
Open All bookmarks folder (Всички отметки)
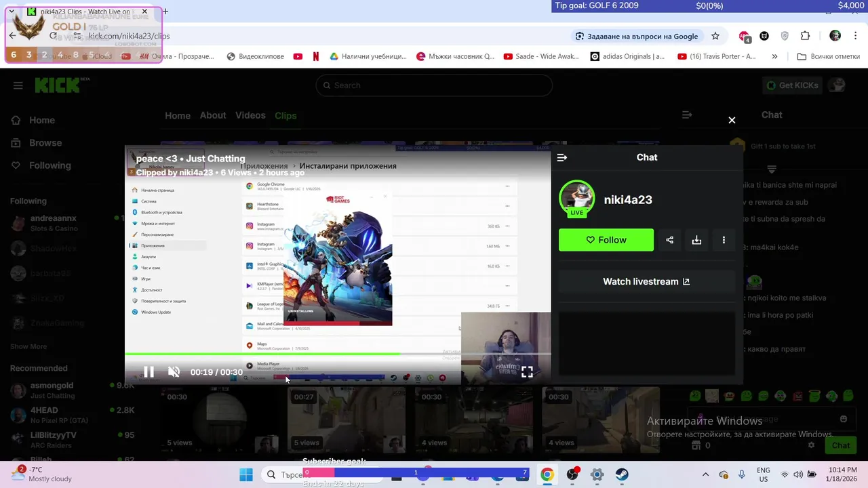click(x=829, y=56)
